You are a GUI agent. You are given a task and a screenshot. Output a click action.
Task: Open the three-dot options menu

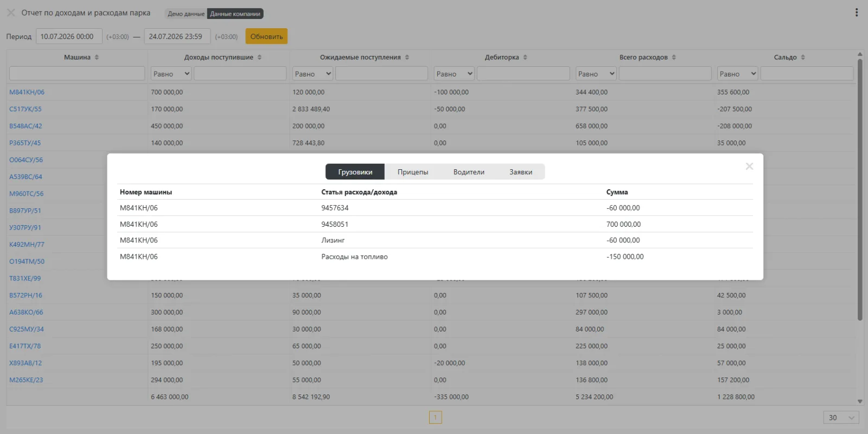click(857, 12)
